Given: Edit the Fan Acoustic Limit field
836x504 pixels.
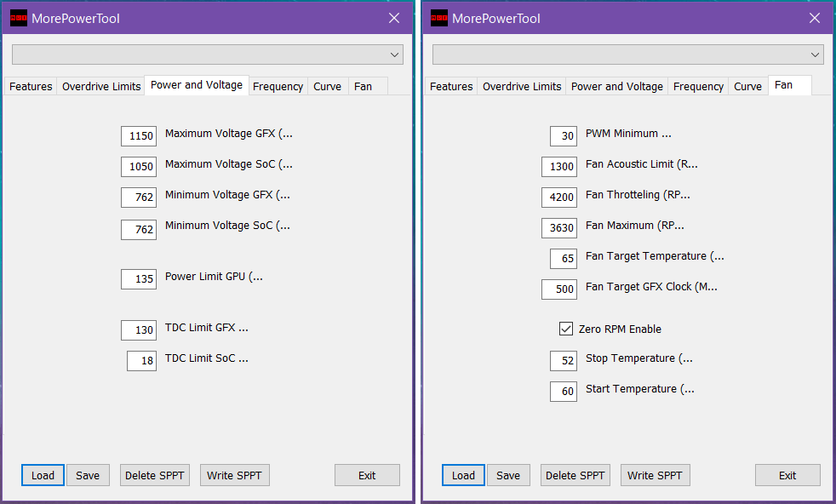Looking at the screenshot, I should [559, 167].
